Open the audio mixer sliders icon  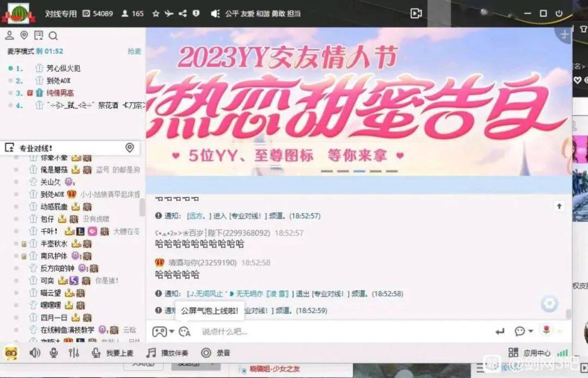(73, 353)
